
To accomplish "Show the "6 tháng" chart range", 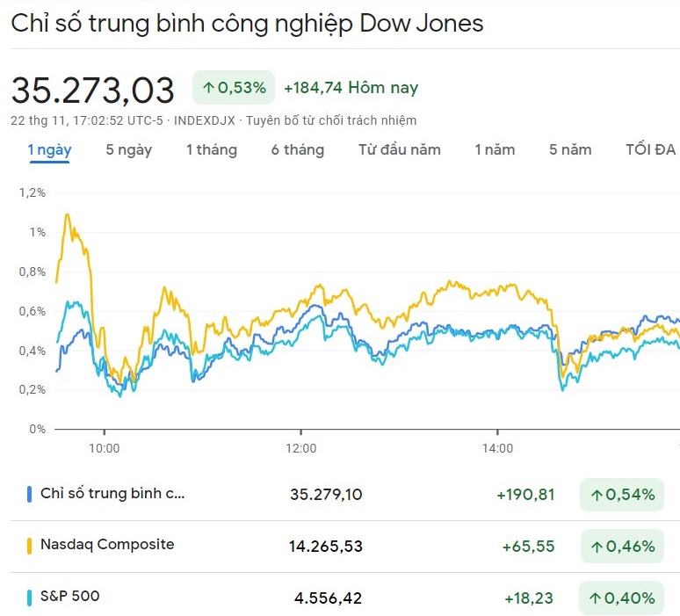I will point(297,149).
